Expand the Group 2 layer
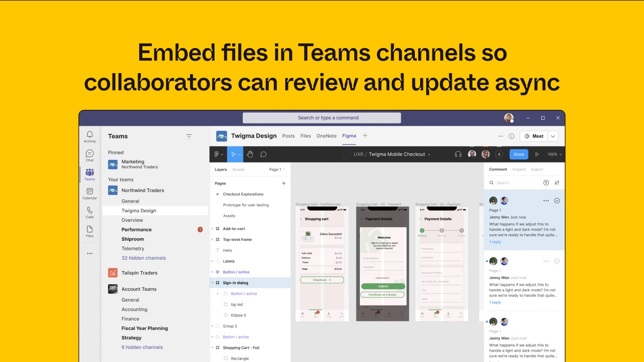The width and height of the screenshot is (644, 362). click(x=213, y=326)
